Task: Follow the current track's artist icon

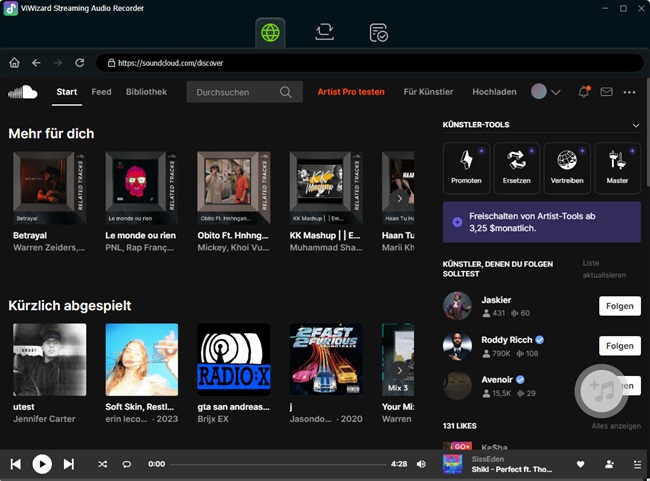Action: 609,464
